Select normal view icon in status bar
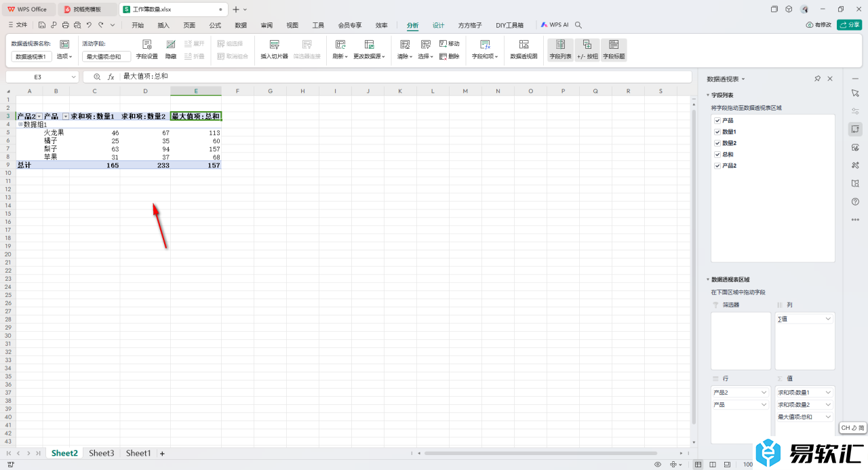 (698, 465)
